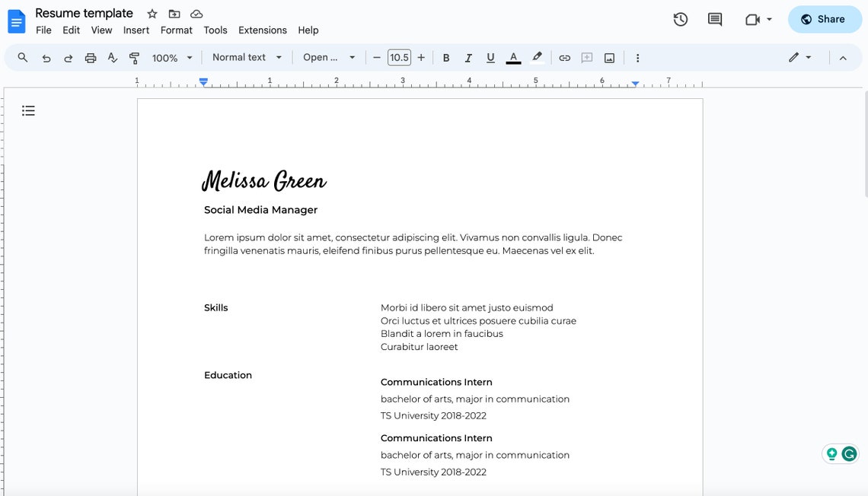
Task: Open the paragraph styles dropdown
Action: point(245,57)
